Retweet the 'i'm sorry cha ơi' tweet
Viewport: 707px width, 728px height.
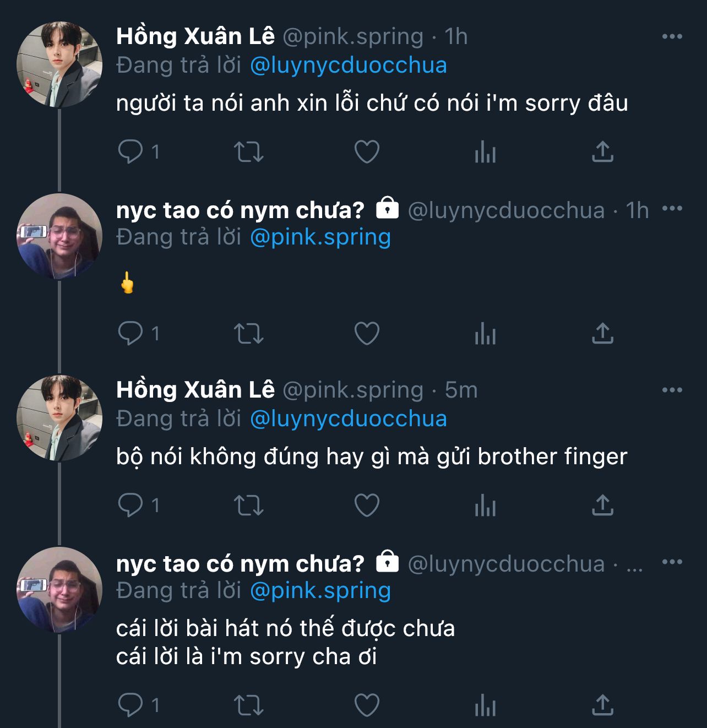click(249, 705)
